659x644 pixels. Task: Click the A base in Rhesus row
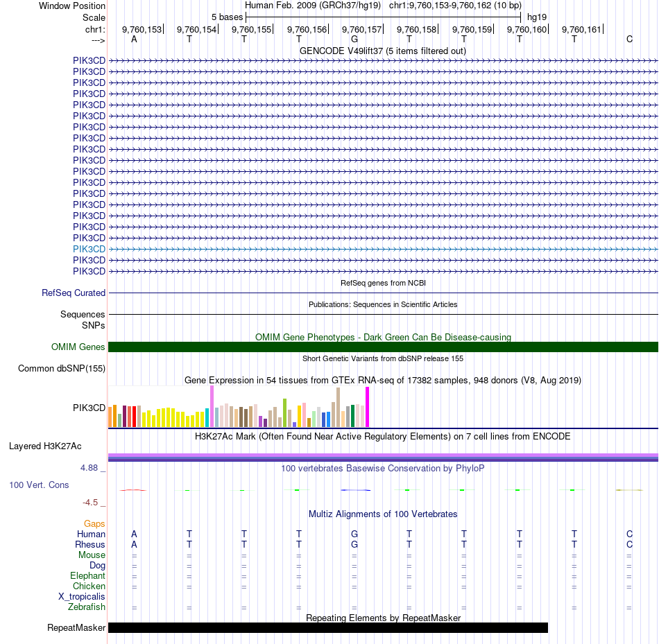[x=134, y=545]
